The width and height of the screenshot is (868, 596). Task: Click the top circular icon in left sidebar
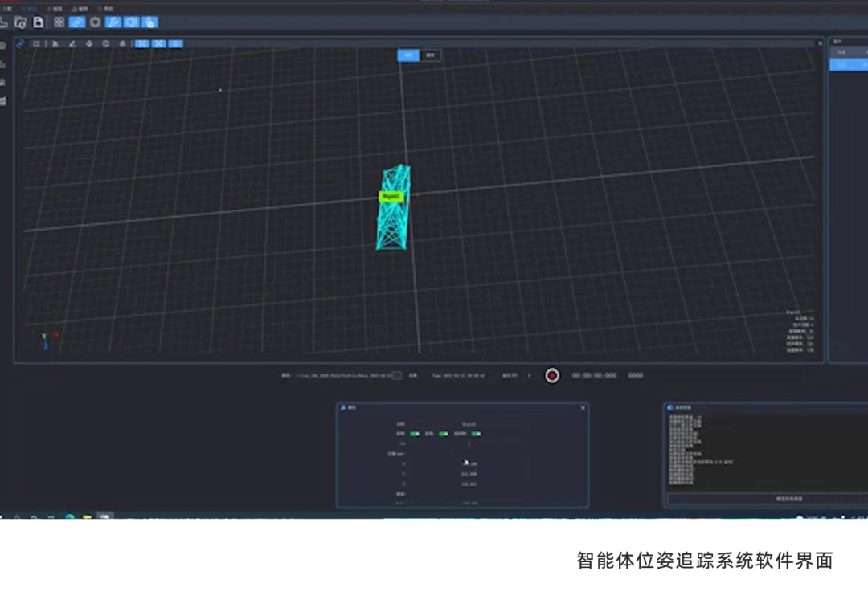click(3, 47)
